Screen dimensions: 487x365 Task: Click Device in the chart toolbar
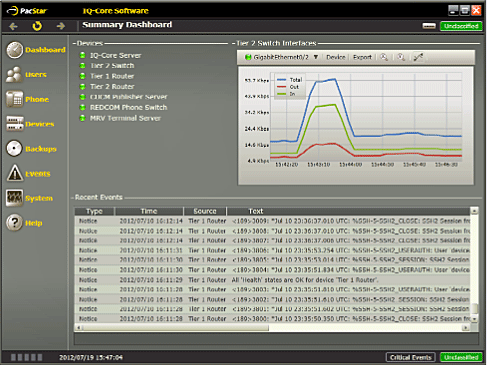click(x=336, y=57)
